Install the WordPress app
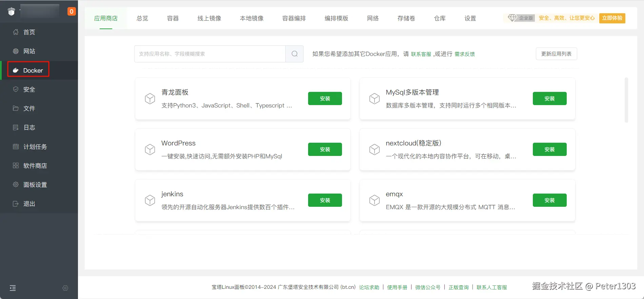 click(x=325, y=149)
